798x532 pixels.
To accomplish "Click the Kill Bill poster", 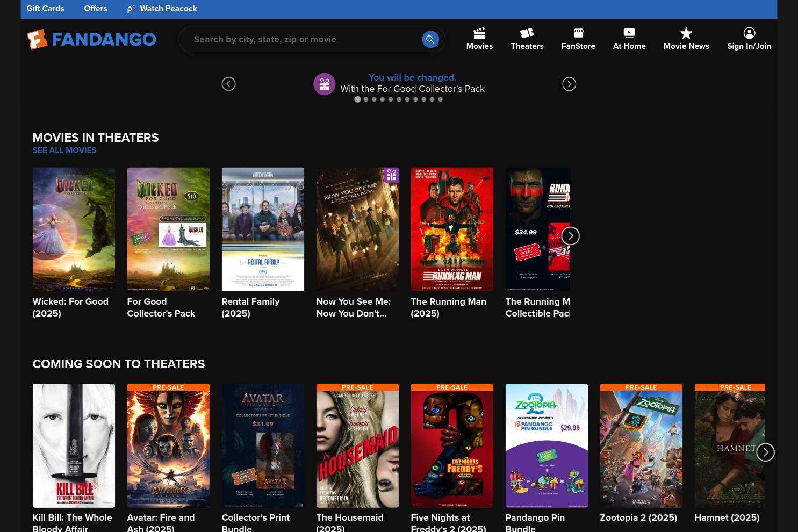I will click(x=74, y=445).
